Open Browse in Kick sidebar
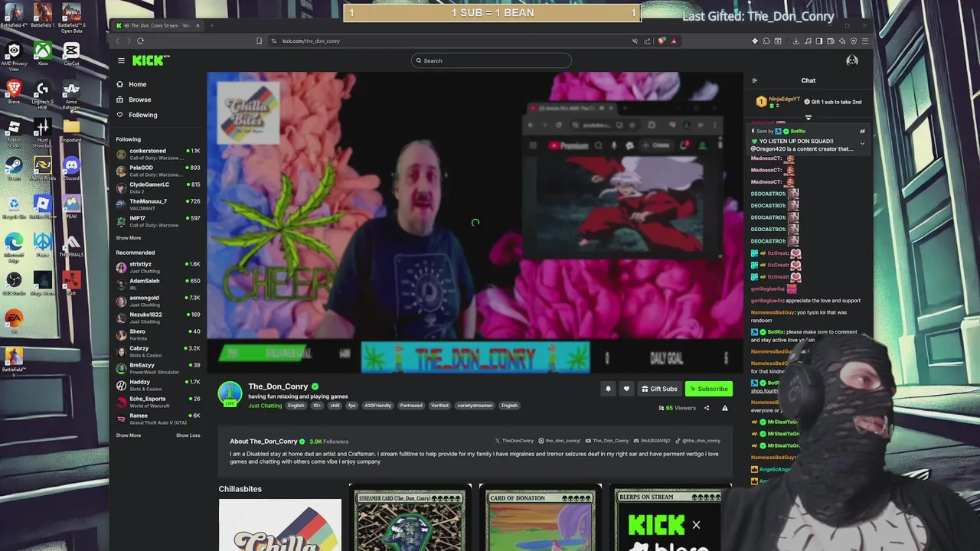Viewport: 980px width, 551px height. click(x=134, y=99)
